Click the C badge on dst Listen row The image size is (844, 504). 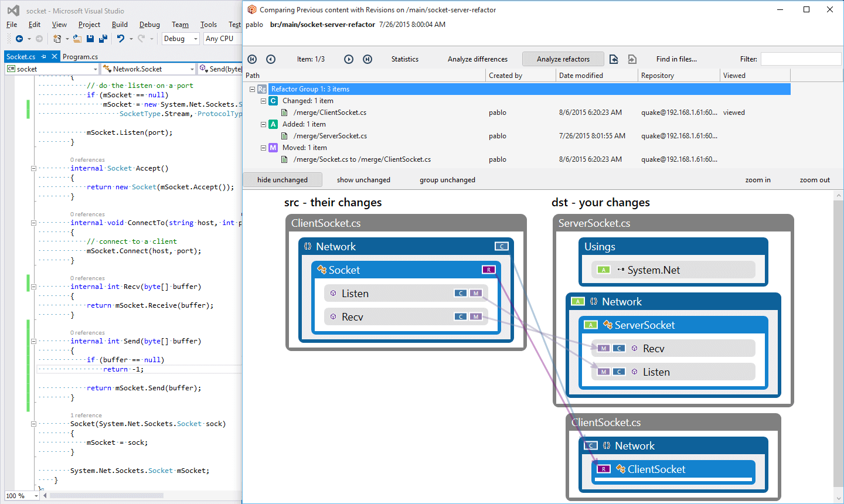tap(619, 372)
